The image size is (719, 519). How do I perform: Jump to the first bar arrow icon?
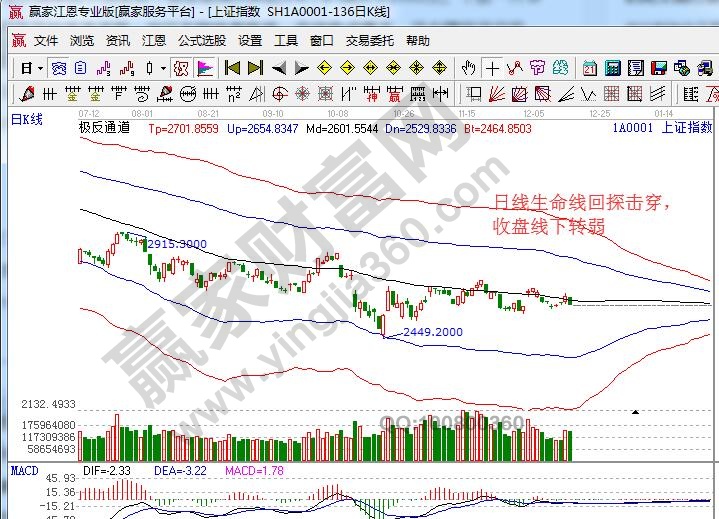232,68
